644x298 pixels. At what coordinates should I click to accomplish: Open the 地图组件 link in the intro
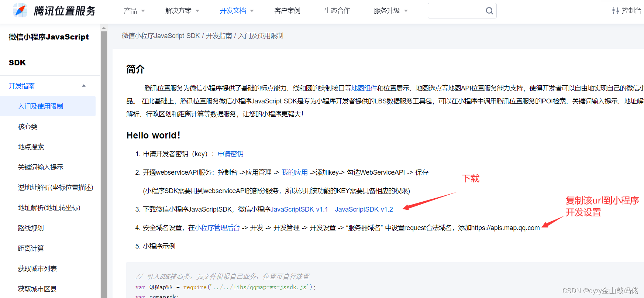[364, 88]
